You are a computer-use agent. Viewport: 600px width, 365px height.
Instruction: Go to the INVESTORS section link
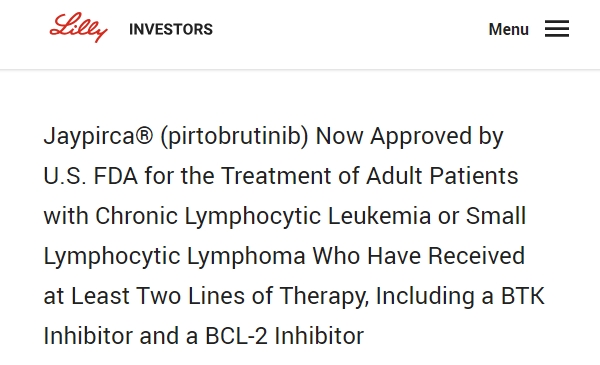[x=171, y=29]
